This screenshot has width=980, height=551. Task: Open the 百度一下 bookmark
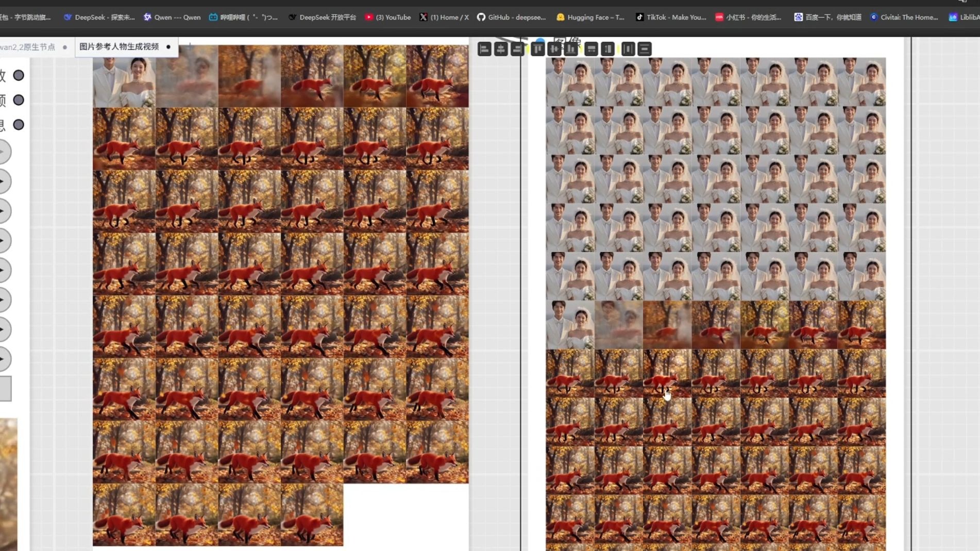(x=827, y=17)
